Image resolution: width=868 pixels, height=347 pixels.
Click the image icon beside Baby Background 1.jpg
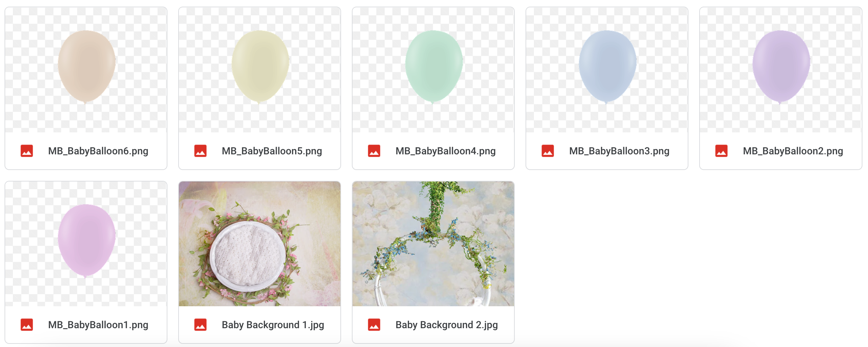[200, 325]
